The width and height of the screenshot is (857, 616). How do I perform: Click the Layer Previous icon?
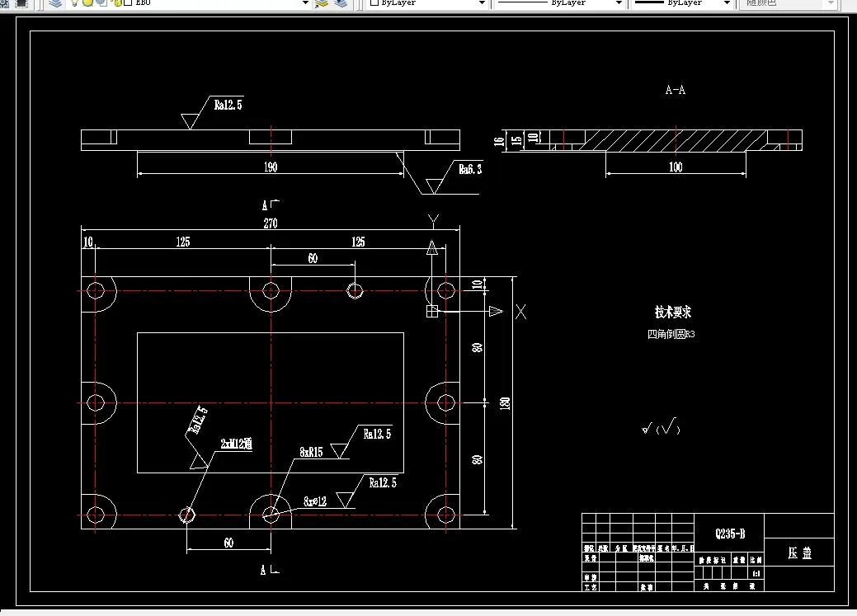[x=341, y=2]
